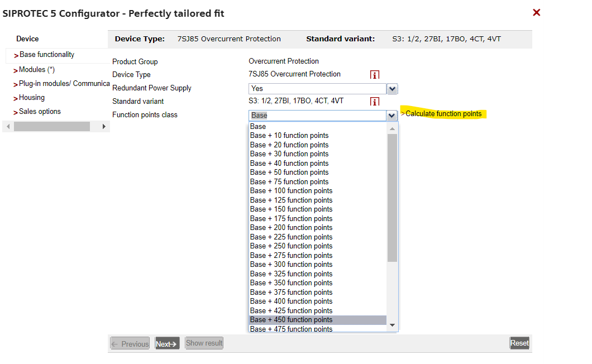Click the left sidebar scroll-right arrow
592x364 pixels.
[x=104, y=127]
